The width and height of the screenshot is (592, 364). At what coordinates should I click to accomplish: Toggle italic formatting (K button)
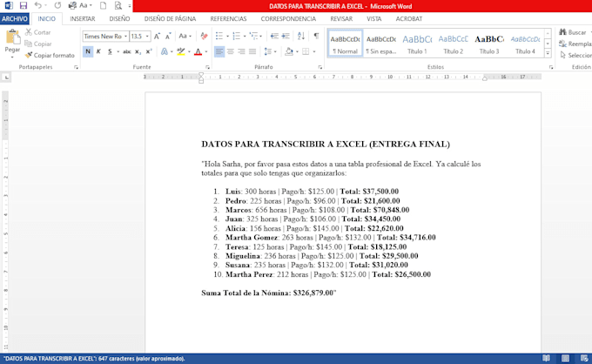click(x=98, y=51)
